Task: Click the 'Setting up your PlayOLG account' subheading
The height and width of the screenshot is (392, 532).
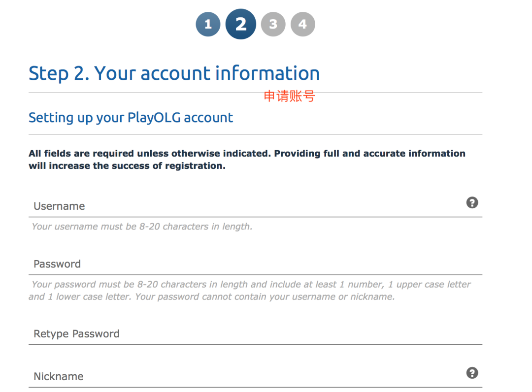Action: [131, 118]
